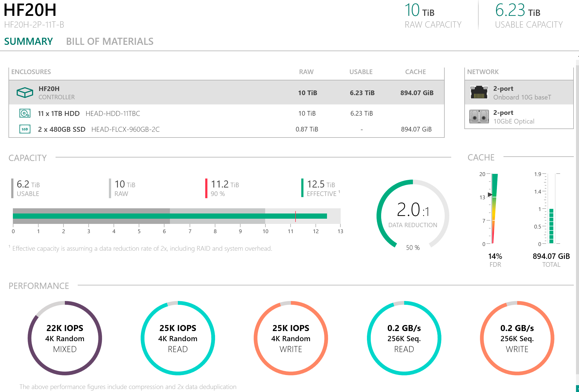Select the 2-port Onboard 10G baseT entry

coord(519,92)
